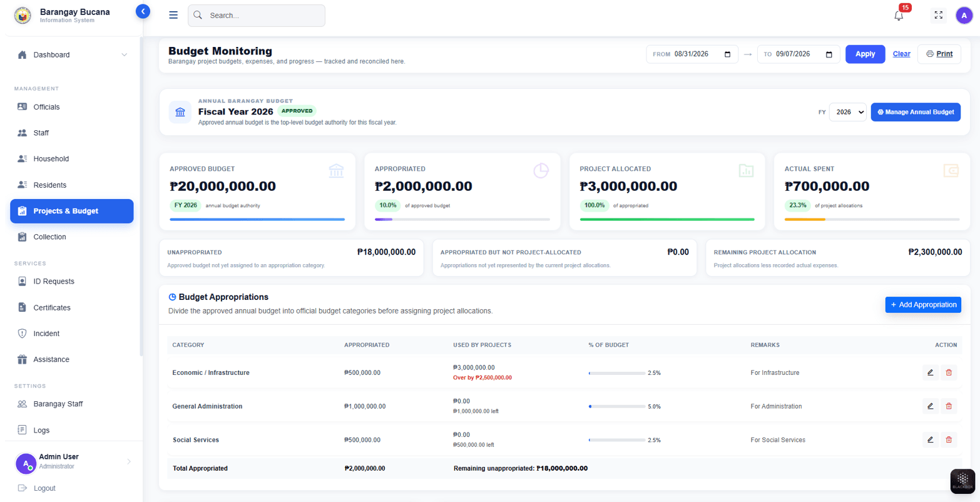This screenshot has width=980, height=502.
Task: Open the To date calendar picker
Action: pyautogui.click(x=829, y=54)
